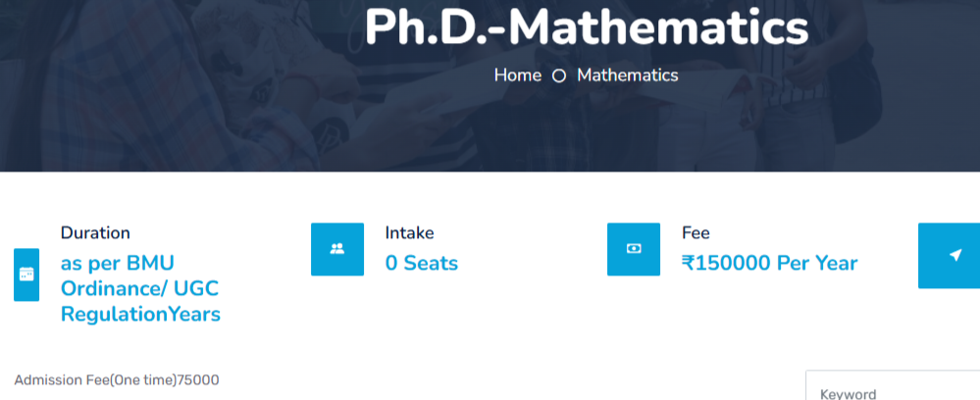Screen dimensions: 980x400
Task: Click the rupee symbol in the fee amount
Action: (x=688, y=263)
